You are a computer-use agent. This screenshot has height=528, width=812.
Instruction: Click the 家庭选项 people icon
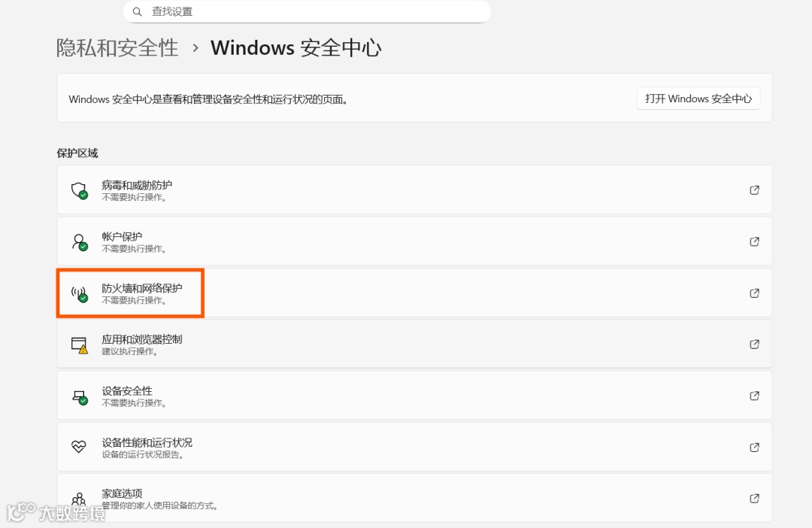(x=79, y=499)
